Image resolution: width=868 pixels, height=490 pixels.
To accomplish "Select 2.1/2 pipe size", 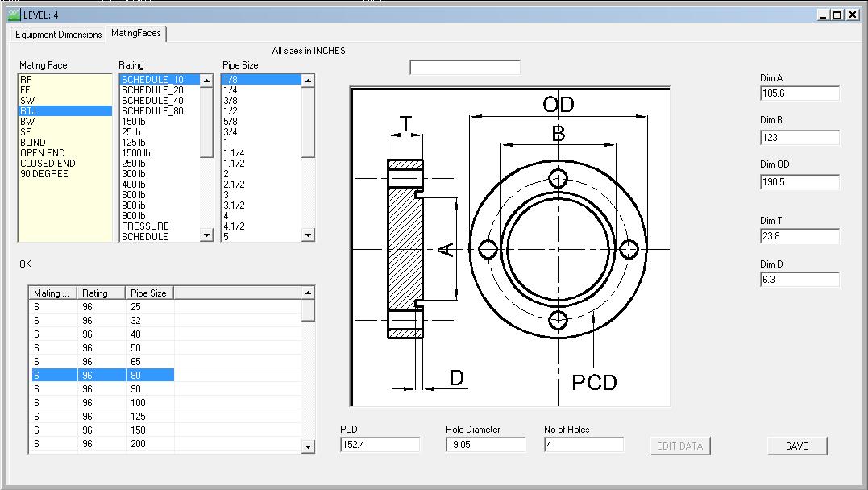I will (x=261, y=185).
